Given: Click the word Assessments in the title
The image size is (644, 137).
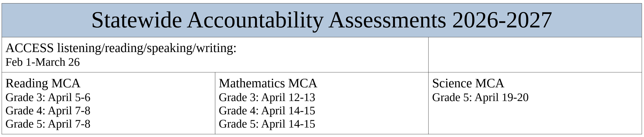Looking at the screenshot, I should tap(387, 20).
